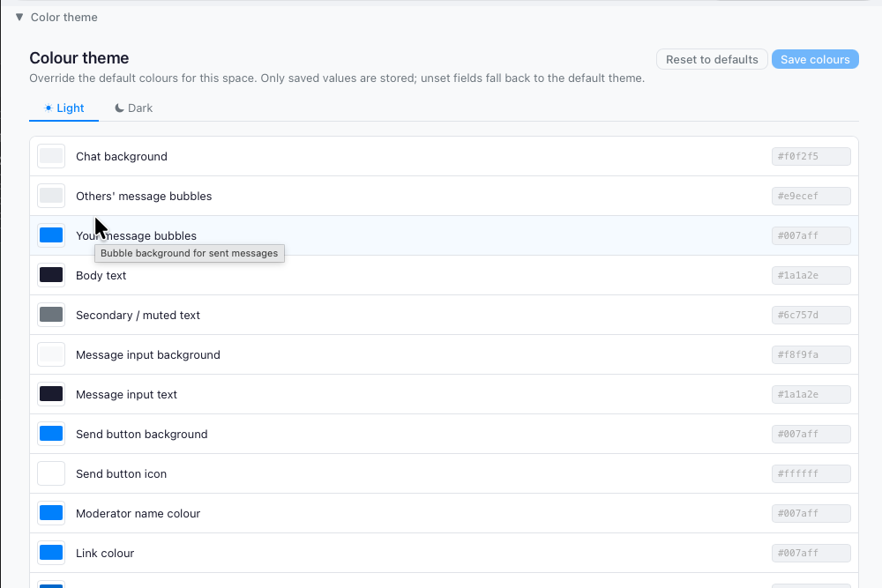
Task: Edit Moderator name colour hex field
Action: click(x=811, y=513)
